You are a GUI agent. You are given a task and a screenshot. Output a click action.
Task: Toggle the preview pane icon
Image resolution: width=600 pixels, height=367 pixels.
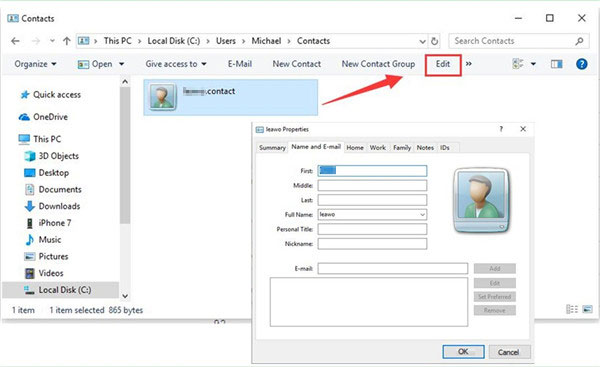coord(556,64)
